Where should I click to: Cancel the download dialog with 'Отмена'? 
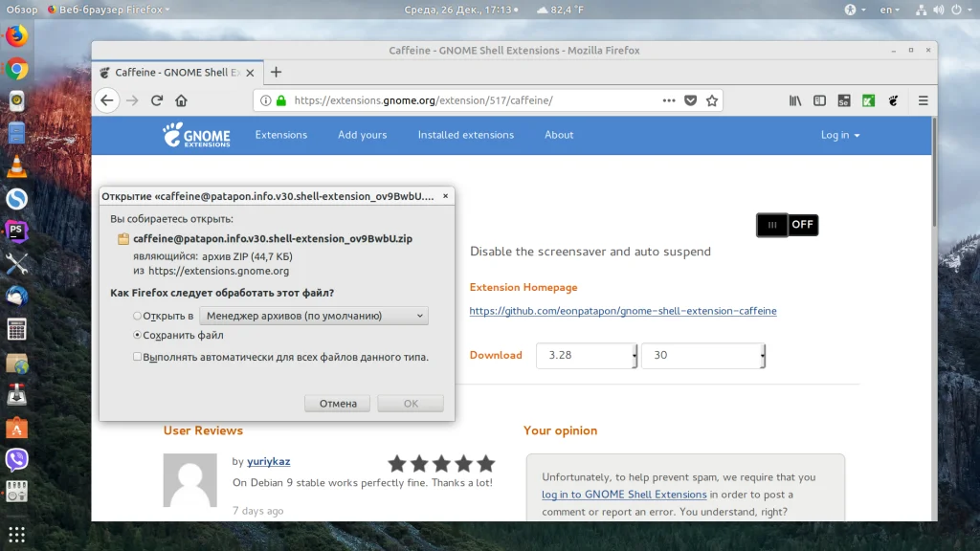pyautogui.click(x=338, y=404)
